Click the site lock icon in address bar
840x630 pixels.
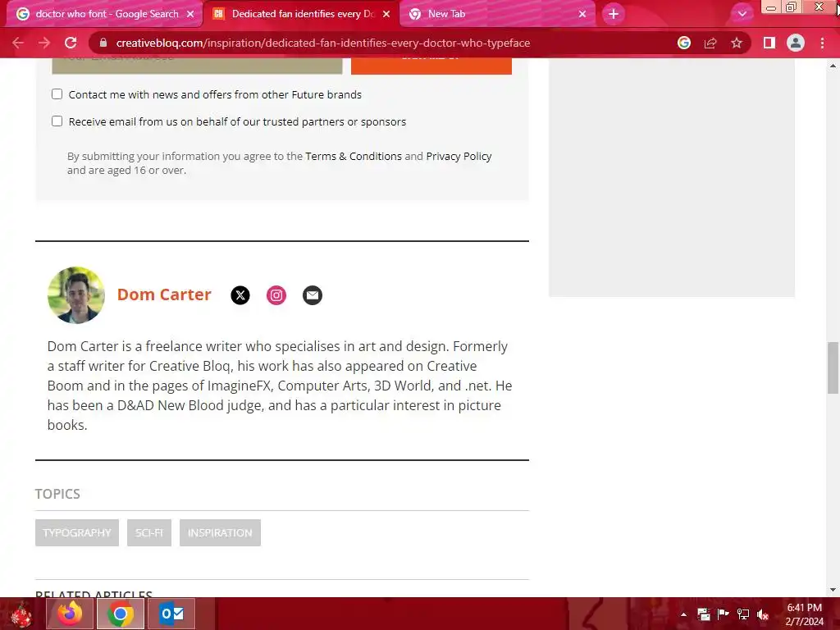tap(103, 43)
